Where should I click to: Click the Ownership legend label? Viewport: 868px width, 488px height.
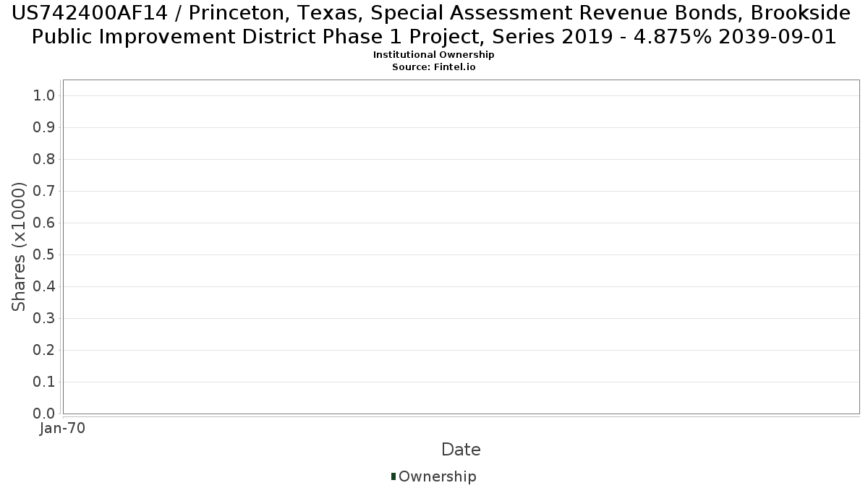pos(438,477)
